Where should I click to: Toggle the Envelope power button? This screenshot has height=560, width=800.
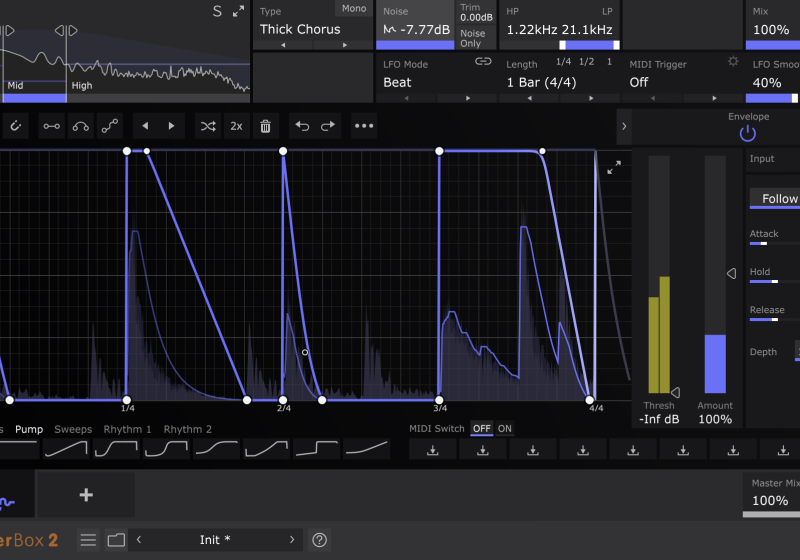click(748, 133)
